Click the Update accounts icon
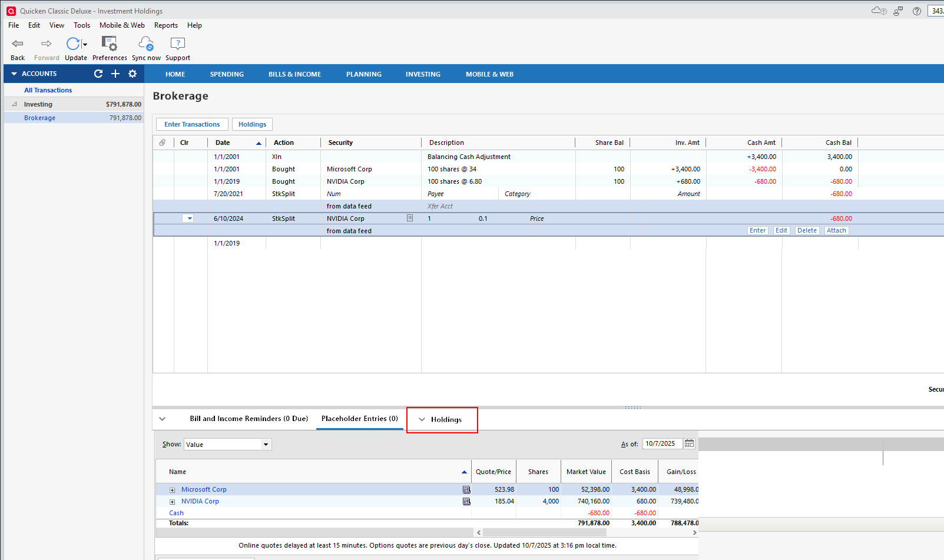 (x=73, y=44)
